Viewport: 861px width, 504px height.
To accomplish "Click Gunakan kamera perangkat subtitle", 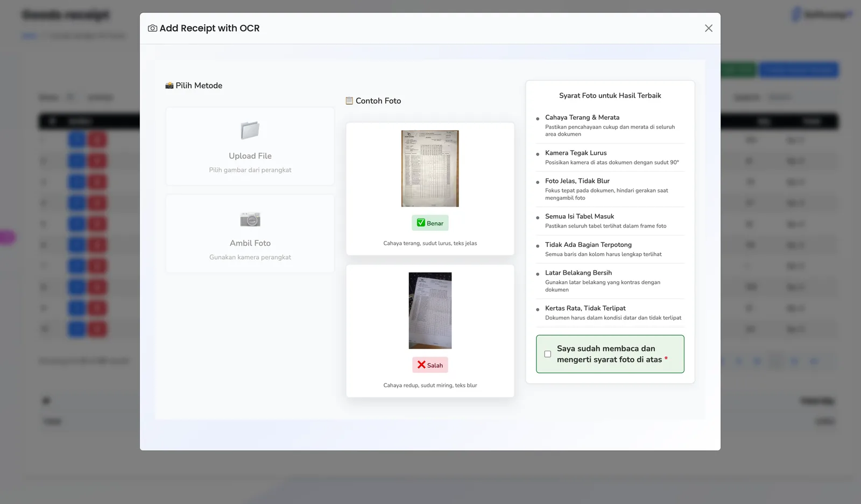I will (x=250, y=257).
